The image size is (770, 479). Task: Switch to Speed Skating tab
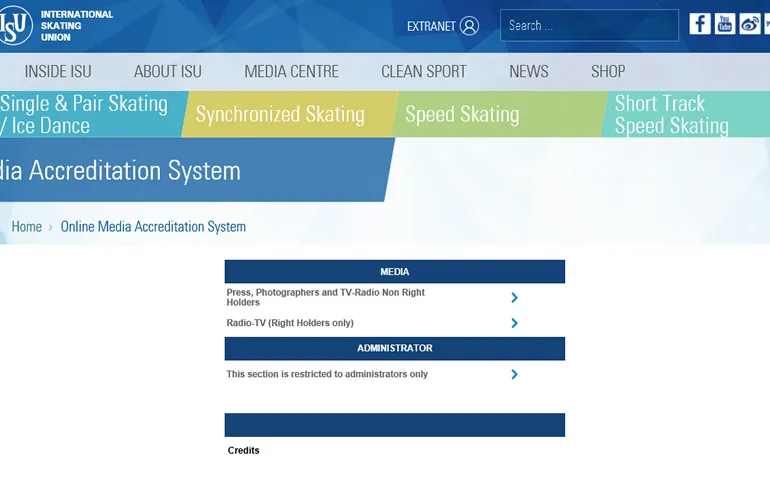[462, 115]
